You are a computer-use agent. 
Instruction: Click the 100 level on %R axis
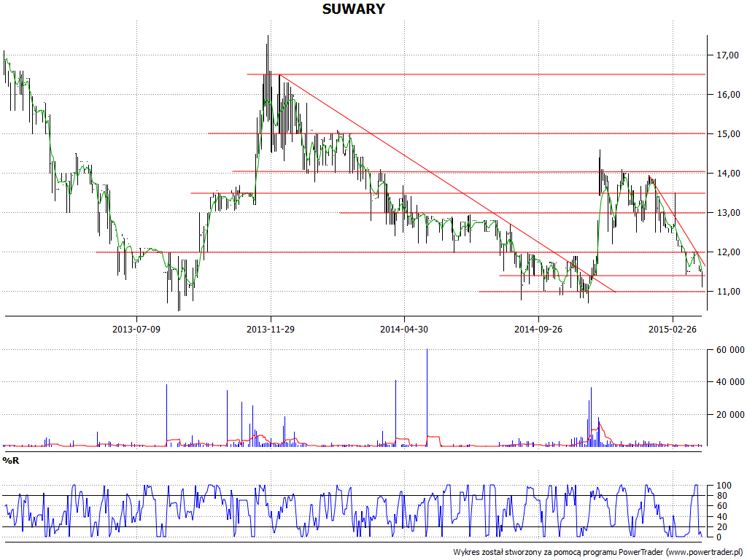724,485
